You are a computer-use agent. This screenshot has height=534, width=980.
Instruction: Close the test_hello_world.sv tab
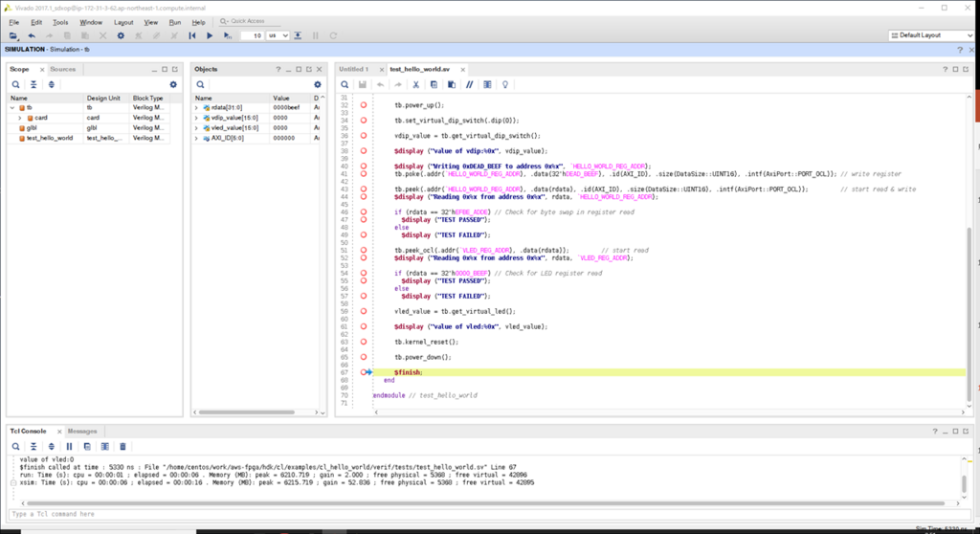click(462, 70)
